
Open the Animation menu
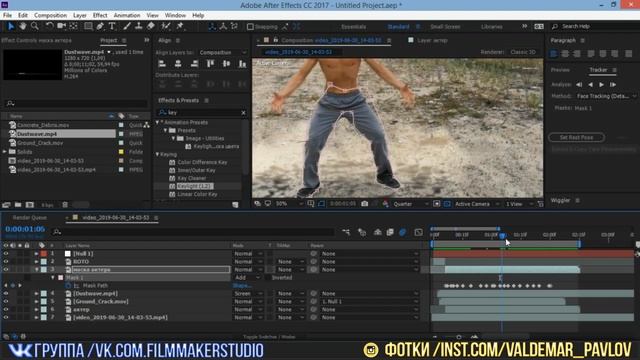click(127, 16)
